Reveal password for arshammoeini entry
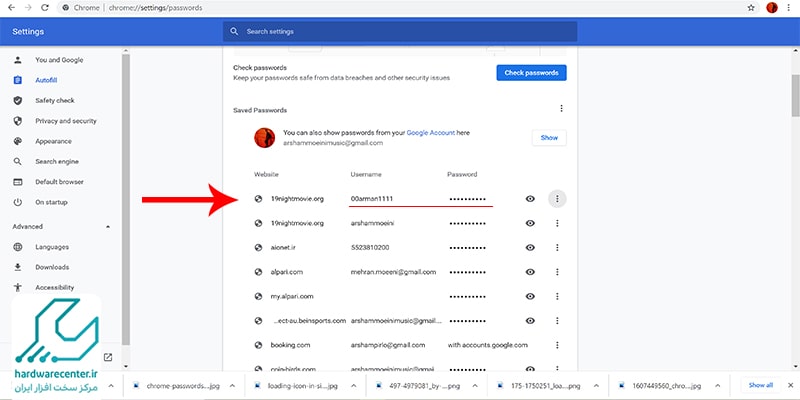 click(x=530, y=223)
